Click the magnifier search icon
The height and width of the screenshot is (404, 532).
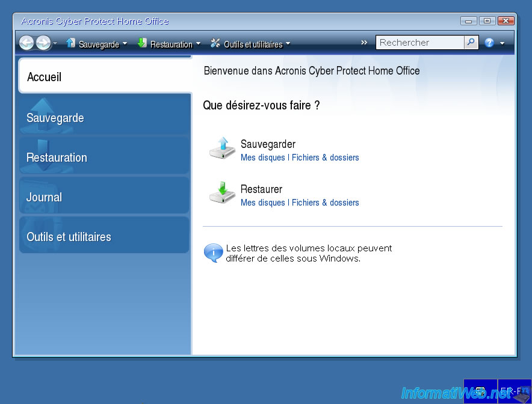coord(471,43)
